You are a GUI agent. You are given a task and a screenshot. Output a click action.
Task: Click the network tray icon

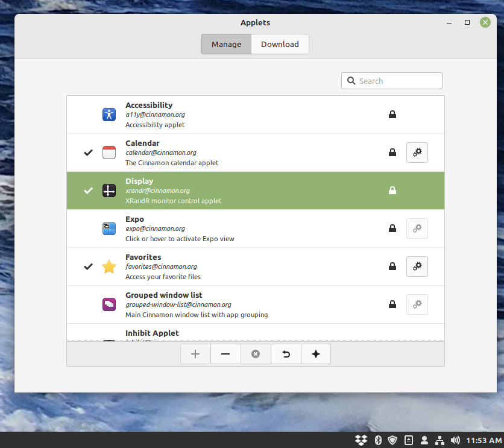pos(439,440)
